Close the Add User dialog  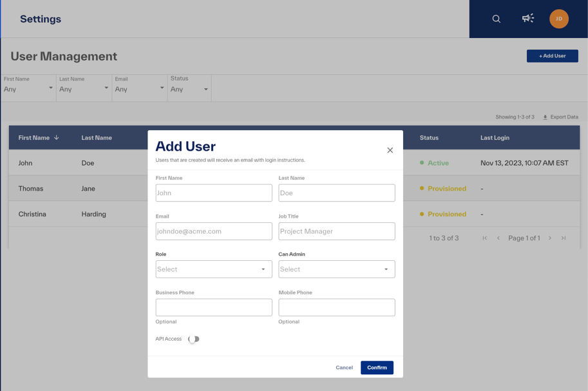(x=390, y=150)
